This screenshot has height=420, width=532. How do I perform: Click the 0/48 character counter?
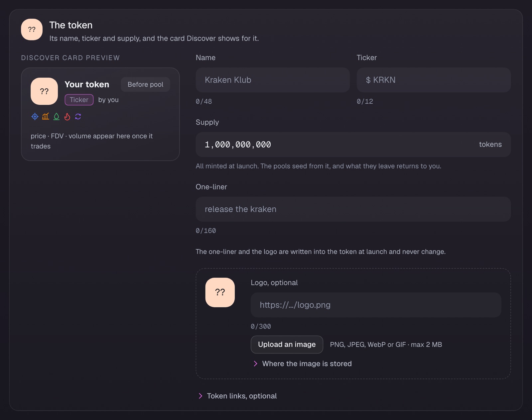click(x=204, y=101)
